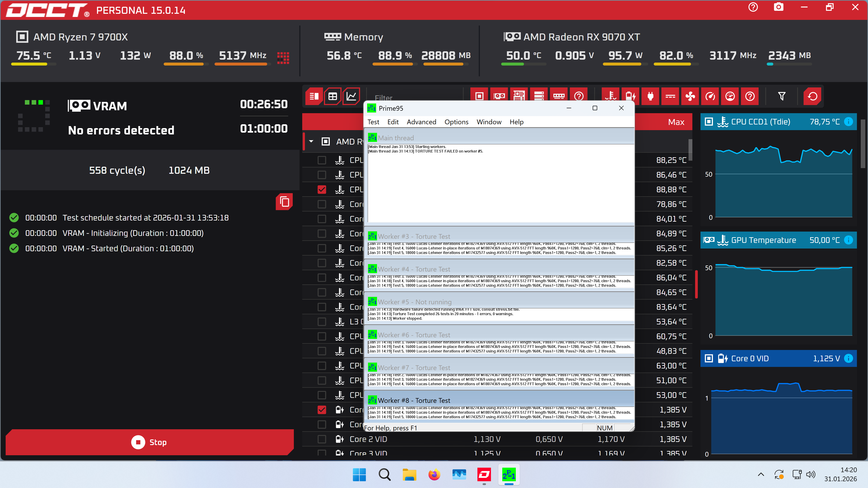Open the Prime95 Edit menu
Screen dimensions: 868x488
[393, 122]
